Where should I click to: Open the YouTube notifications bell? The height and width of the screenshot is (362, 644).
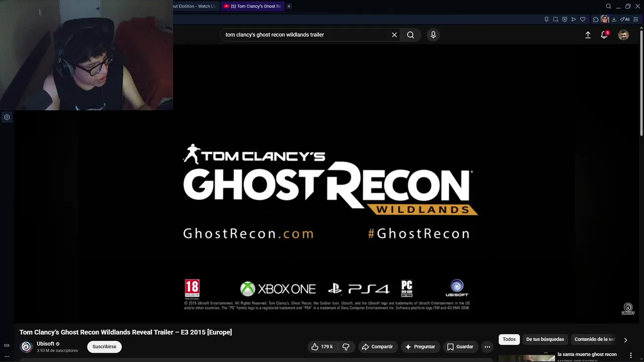click(604, 35)
